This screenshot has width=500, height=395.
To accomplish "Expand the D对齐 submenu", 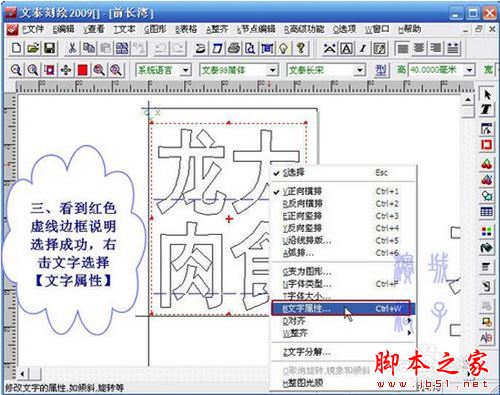I will click(343, 321).
